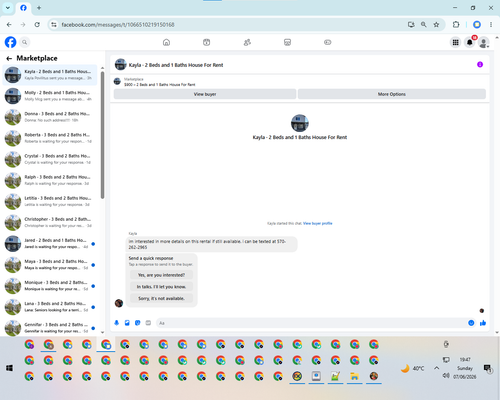Send quick reply 'Yes, are you interested?'
The image size is (500, 400).
(161, 275)
